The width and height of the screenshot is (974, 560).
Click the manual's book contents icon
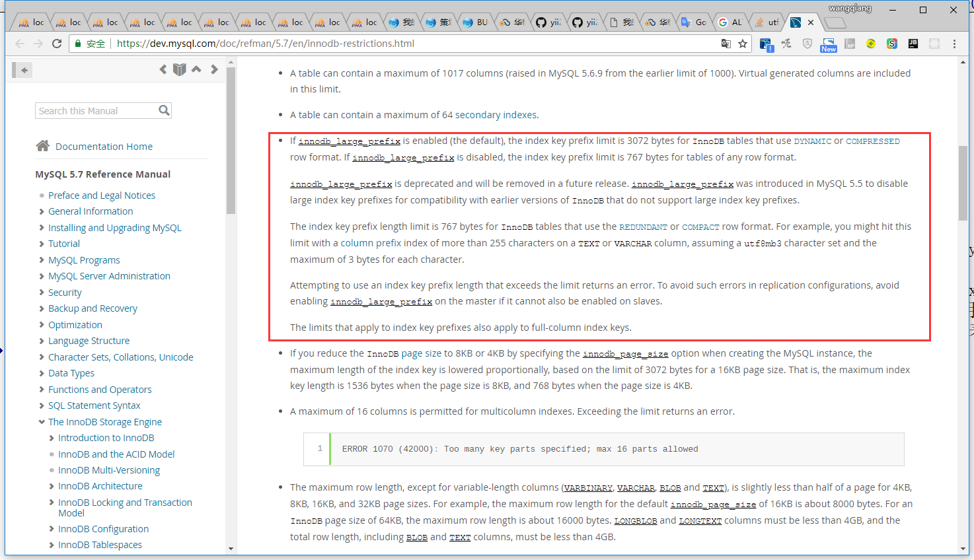(179, 69)
